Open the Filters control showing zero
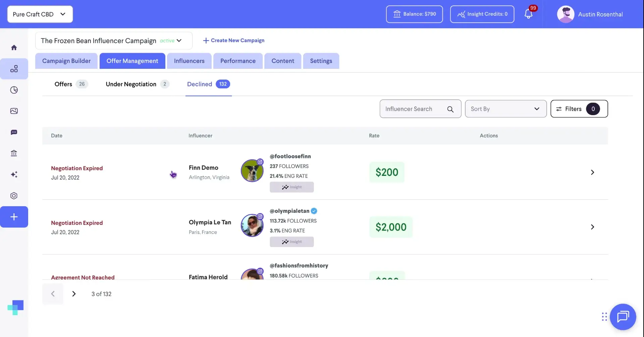 click(x=579, y=109)
